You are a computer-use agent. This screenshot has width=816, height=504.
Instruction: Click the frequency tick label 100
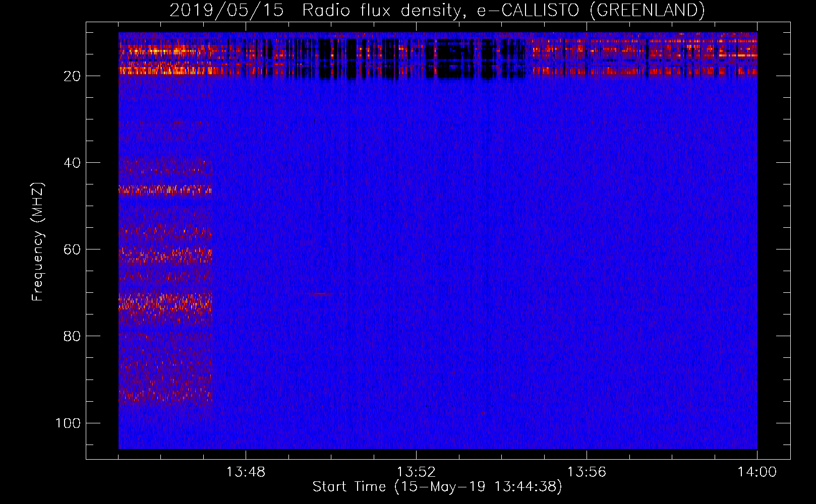[x=68, y=423]
